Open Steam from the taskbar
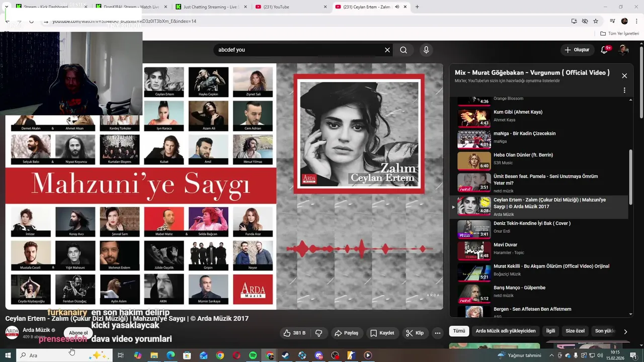This screenshot has width=644, height=362. pyautogui.click(x=285, y=355)
